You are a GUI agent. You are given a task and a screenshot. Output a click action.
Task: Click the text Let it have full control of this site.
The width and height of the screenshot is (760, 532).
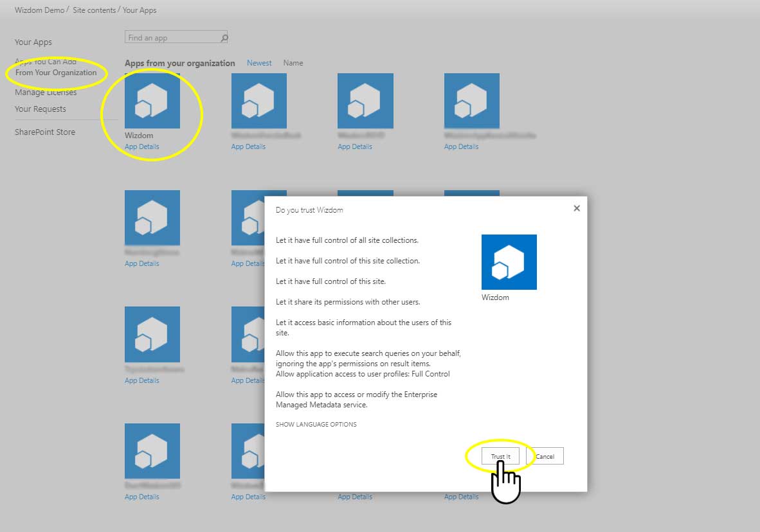click(330, 281)
